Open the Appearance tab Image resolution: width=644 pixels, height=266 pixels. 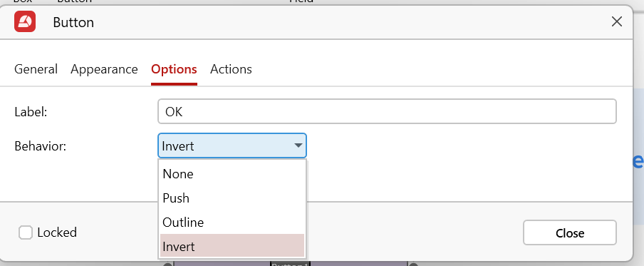(x=104, y=69)
